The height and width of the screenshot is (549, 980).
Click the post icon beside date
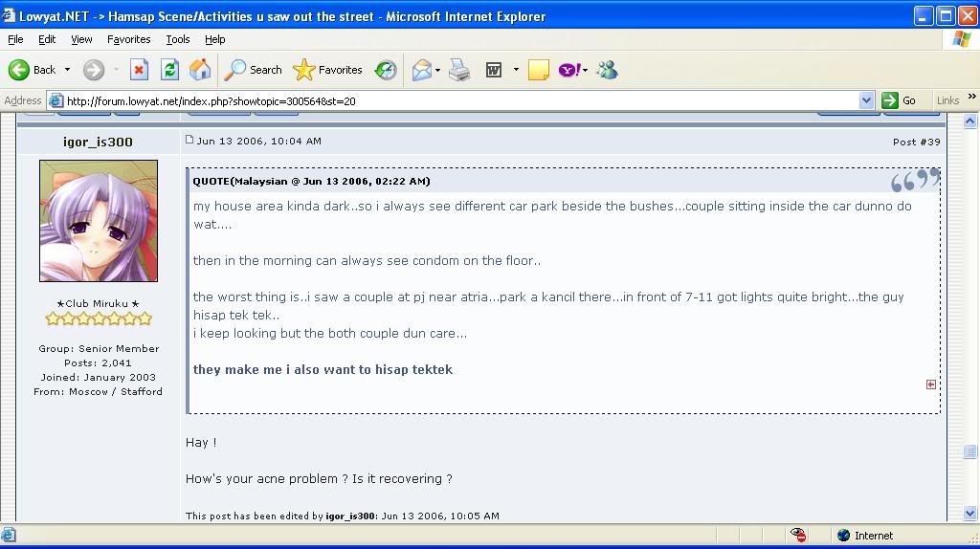click(189, 140)
